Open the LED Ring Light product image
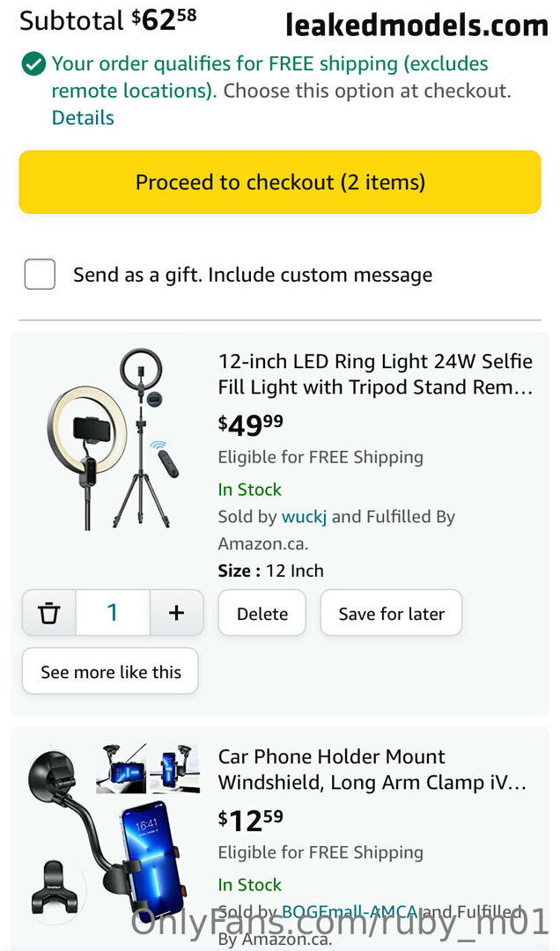The height and width of the screenshot is (951, 560). (112, 439)
